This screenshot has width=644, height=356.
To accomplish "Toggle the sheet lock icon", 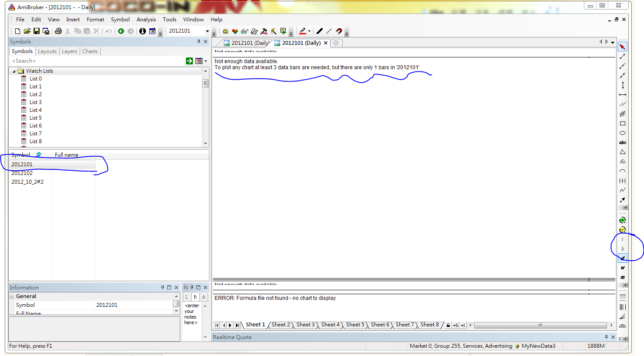I will pyautogui.click(x=448, y=325).
